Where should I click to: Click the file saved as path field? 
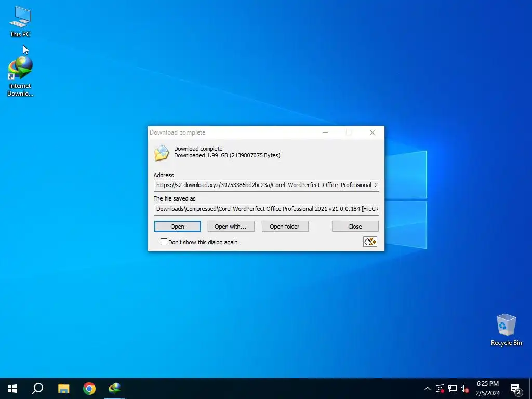[267, 209]
